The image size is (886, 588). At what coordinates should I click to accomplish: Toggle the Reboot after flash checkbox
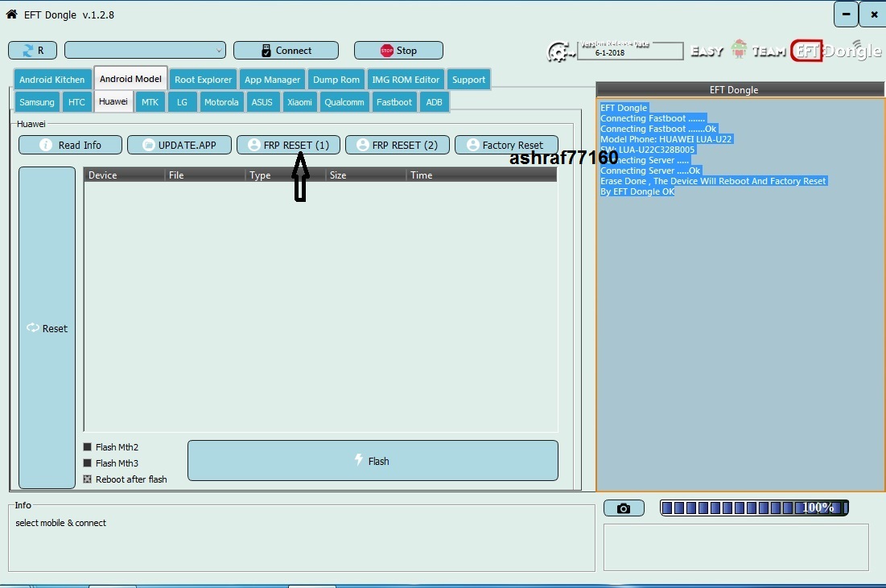click(88, 479)
